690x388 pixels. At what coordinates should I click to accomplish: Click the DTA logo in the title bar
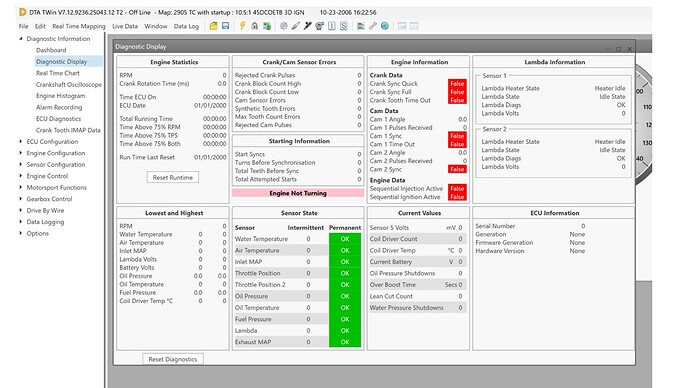coord(22,12)
